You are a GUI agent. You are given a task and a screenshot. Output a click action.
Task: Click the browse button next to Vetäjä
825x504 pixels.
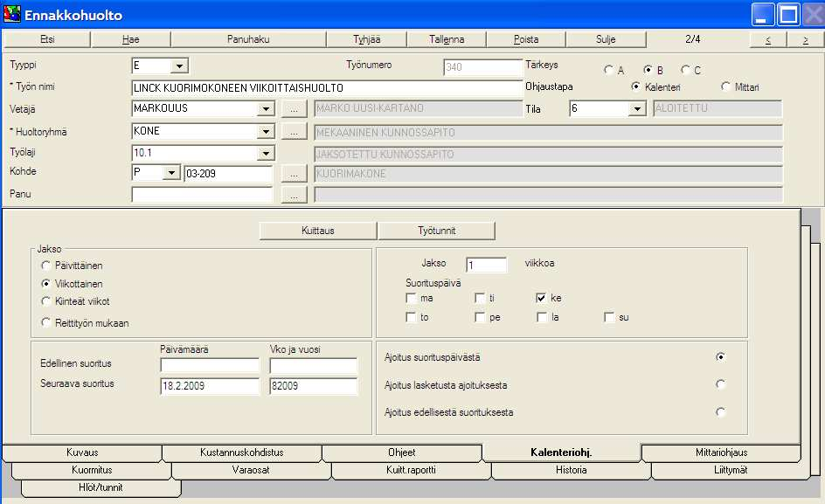(295, 109)
